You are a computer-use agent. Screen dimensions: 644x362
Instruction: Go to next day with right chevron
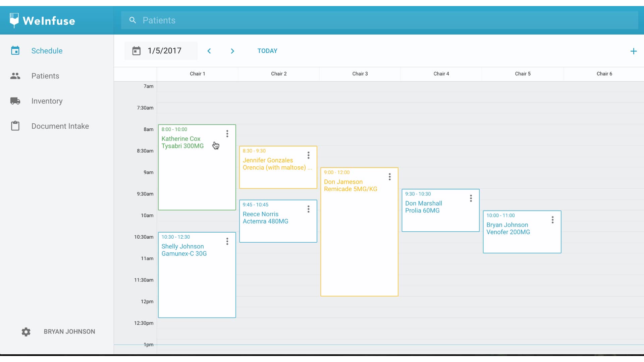(232, 51)
